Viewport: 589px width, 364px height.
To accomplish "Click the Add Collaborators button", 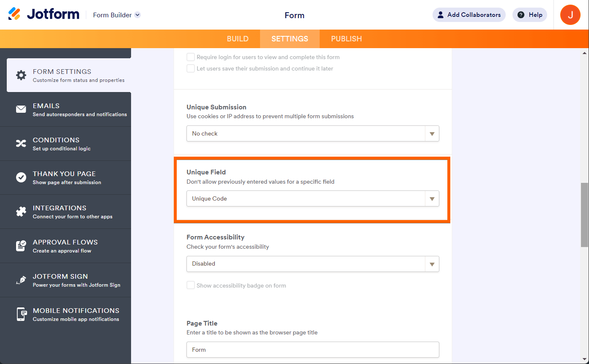I will [469, 15].
